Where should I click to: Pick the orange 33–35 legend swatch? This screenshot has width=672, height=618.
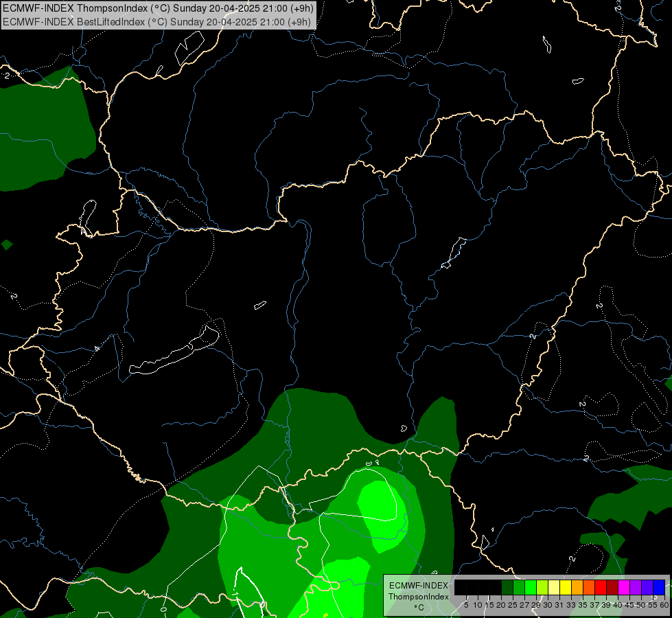click(x=577, y=587)
